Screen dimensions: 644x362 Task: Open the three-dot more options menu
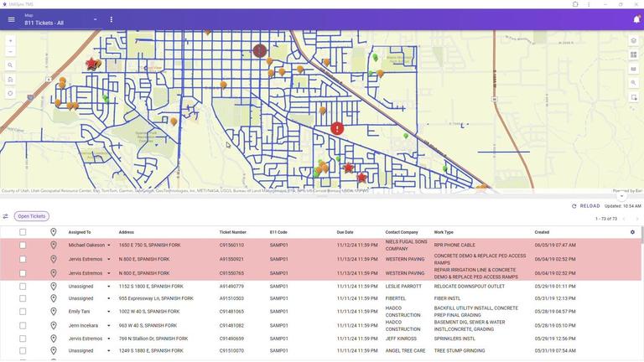click(111, 19)
